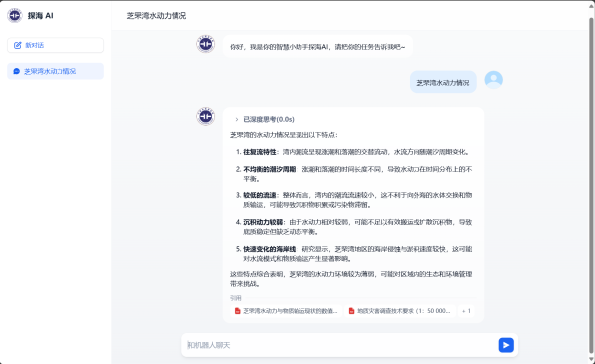Click the bot avatar beside greeting message

(x=205, y=44)
